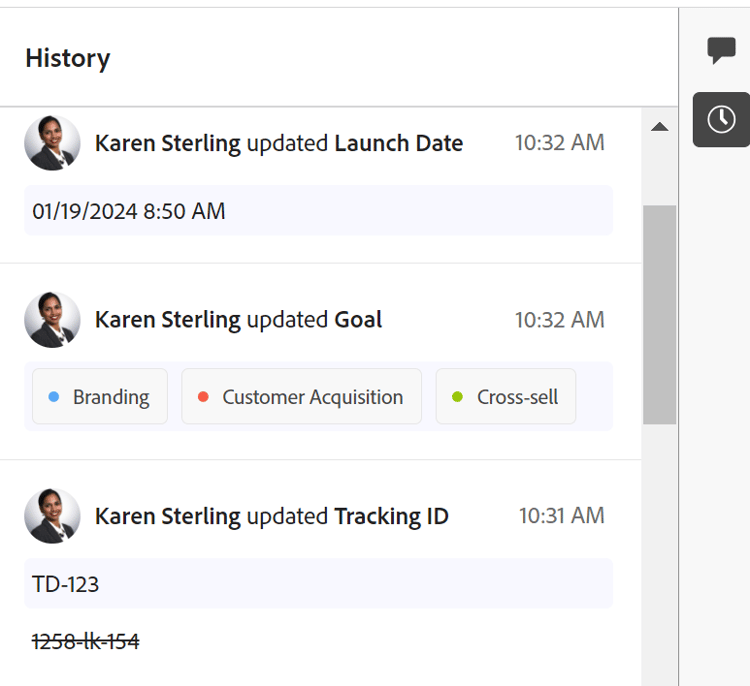
Task: Click the Launch Date value 01/19/2024 8:50 AM
Action: pyautogui.click(x=129, y=211)
